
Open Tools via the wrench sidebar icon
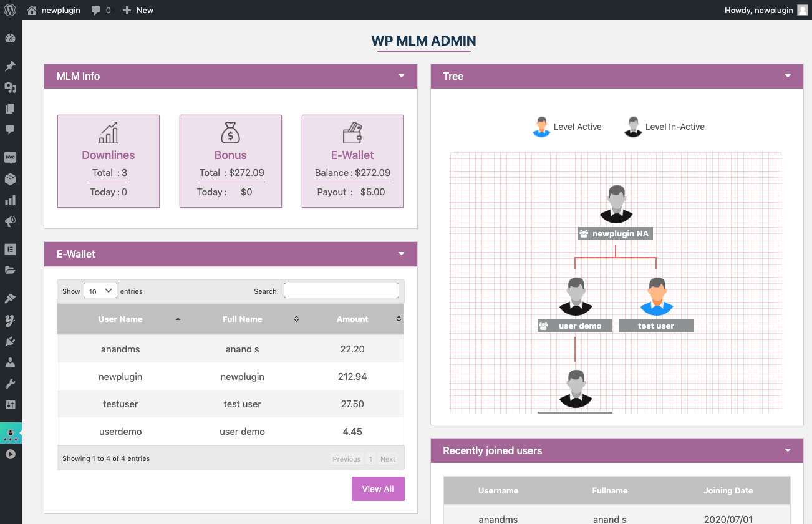10,383
